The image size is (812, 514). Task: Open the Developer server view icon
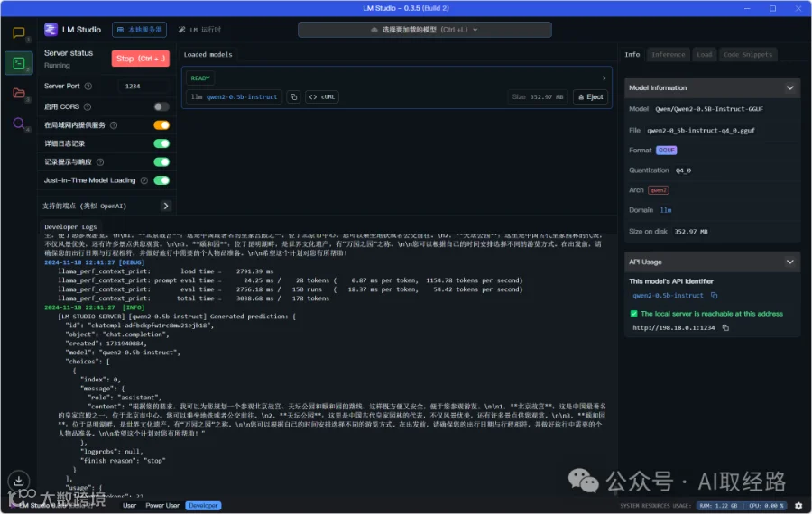pos(19,63)
